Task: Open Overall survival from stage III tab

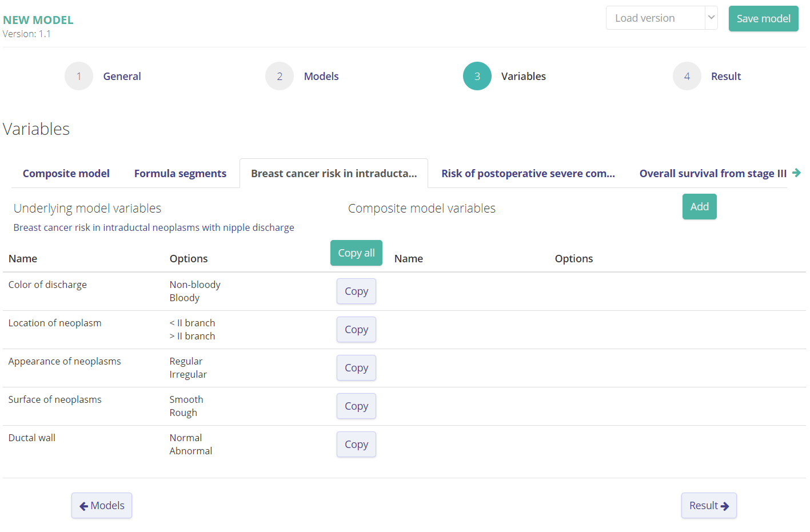Action: (x=712, y=174)
